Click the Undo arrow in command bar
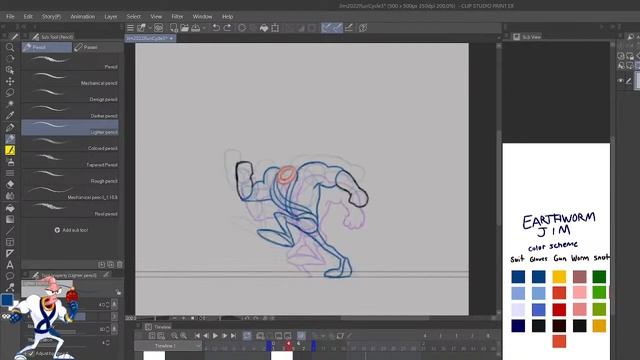Image resolution: width=640 pixels, height=360 pixels. coord(216,28)
